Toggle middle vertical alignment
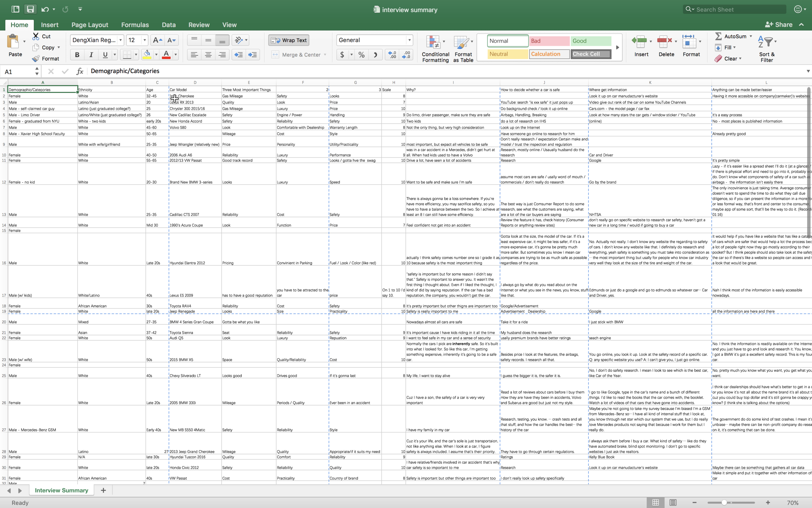Viewport: 812px width, 508px height. tap(208, 40)
